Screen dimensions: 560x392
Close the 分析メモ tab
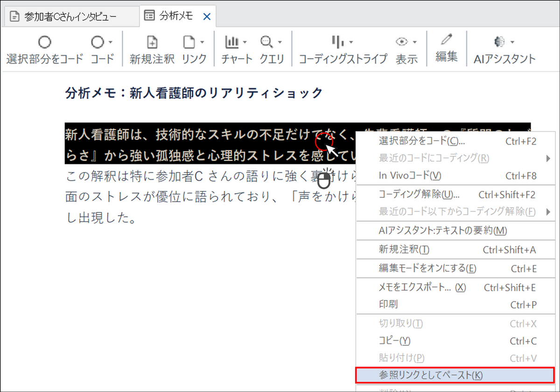pos(207,17)
